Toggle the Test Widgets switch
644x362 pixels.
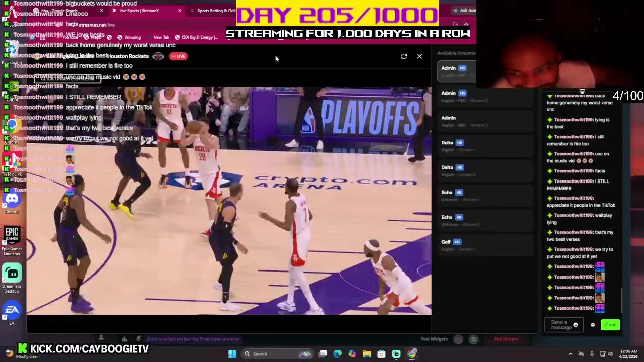[x=458, y=339]
